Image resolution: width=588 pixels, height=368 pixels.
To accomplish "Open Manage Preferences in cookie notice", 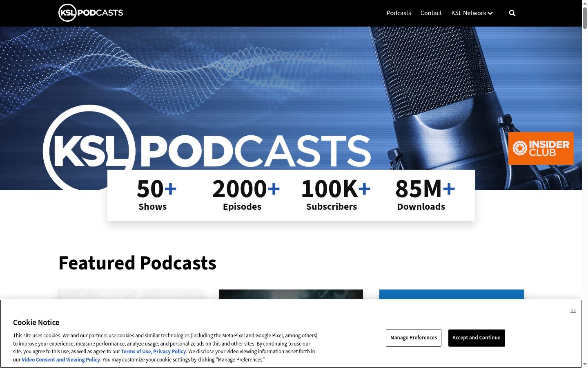I will pos(414,338).
